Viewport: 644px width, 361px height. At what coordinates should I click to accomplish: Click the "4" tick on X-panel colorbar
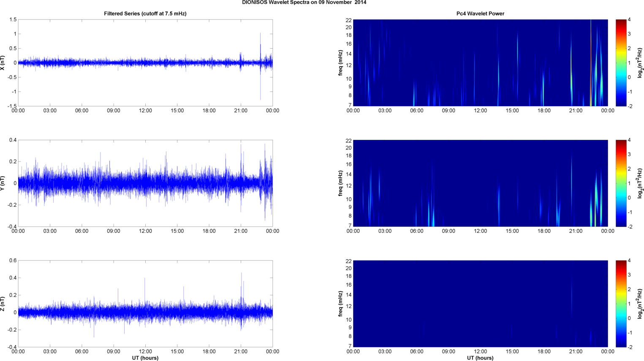tap(629, 20)
